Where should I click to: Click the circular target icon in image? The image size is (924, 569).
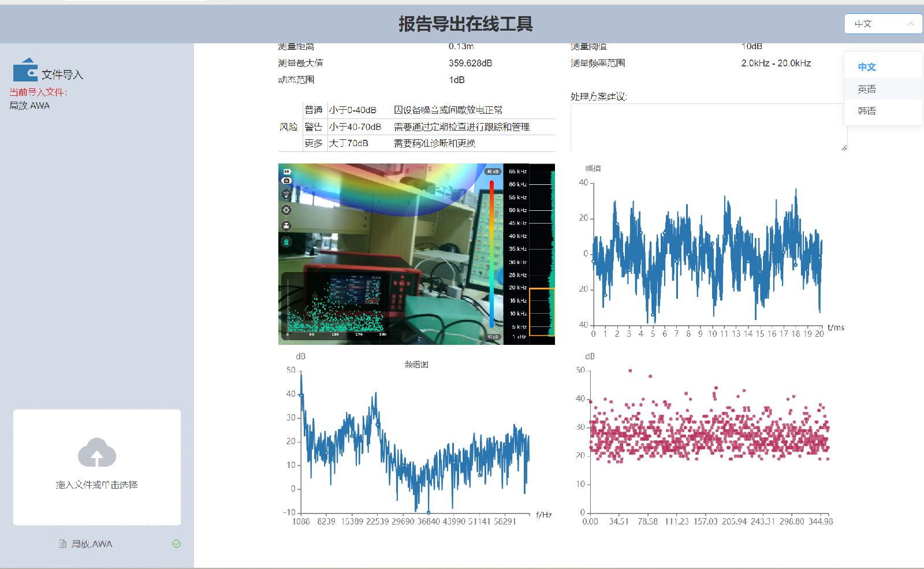(x=286, y=210)
